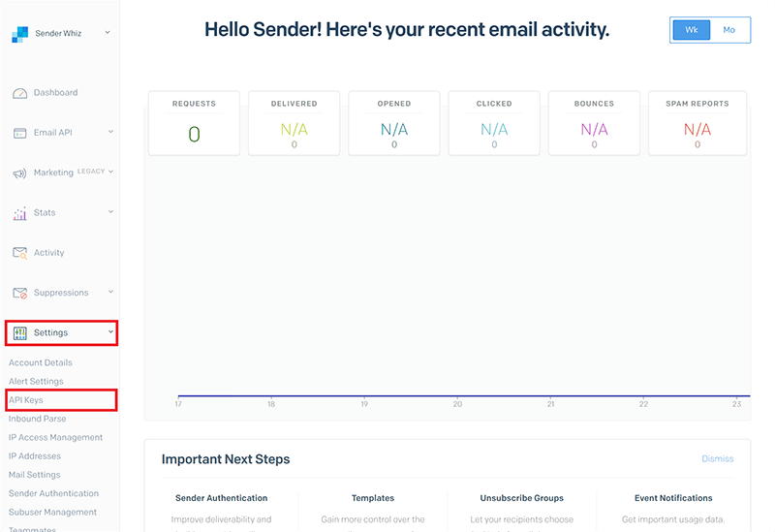Click the Marketing megaphone icon
This screenshot has height=532, width=775.
[19, 173]
